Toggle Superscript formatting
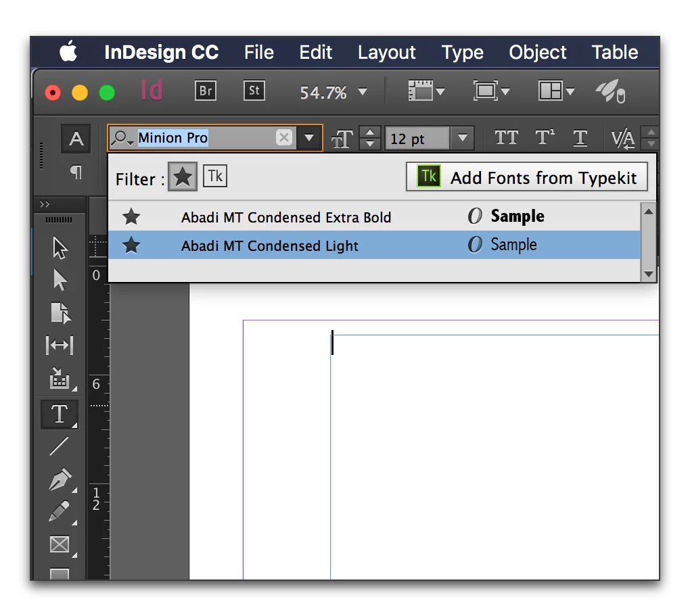The width and height of the screenshot is (690, 616). click(x=545, y=138)
